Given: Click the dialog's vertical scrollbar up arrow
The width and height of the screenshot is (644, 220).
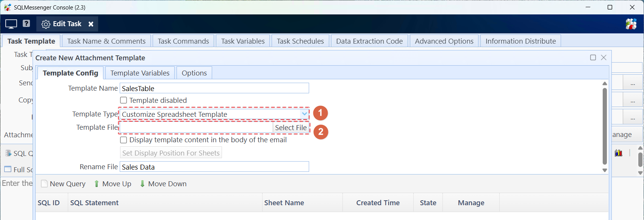Looking at the screenshot, I should pyautogui.click(x=605, y=83).
